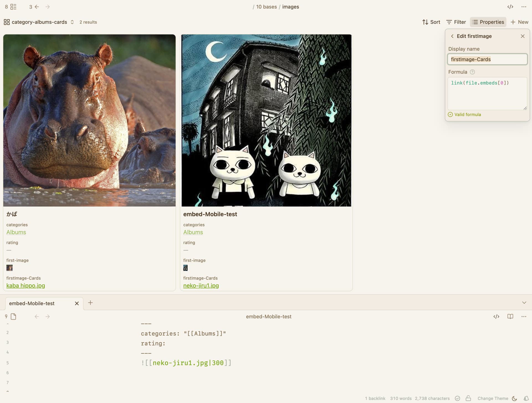Open the Sort menu
532x403 pixels.
click(431, 22)
